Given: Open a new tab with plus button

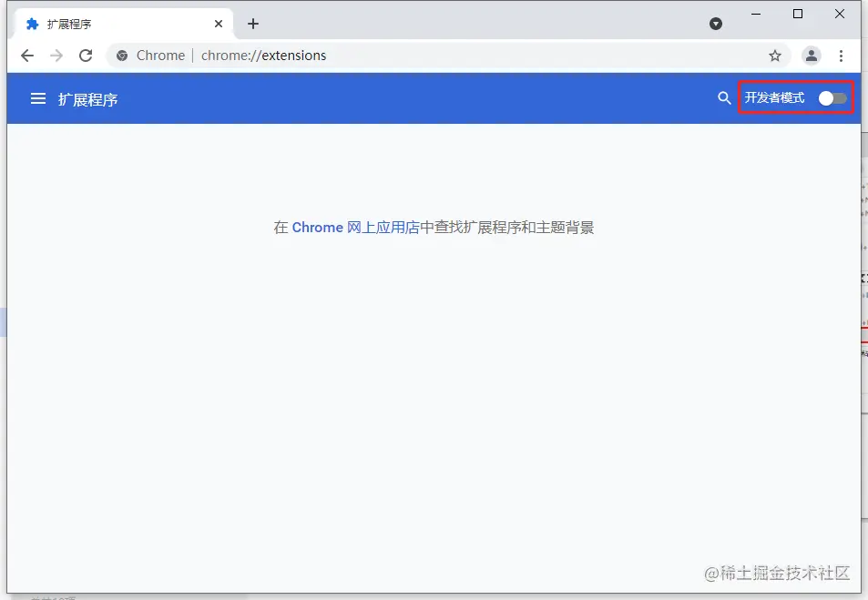Looking at the screenshot, I should [253, 24].
